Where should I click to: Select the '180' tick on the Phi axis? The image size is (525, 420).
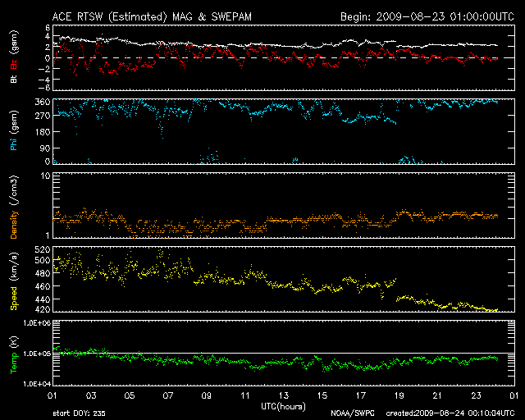pyautogui.click(x=43, y=132)
